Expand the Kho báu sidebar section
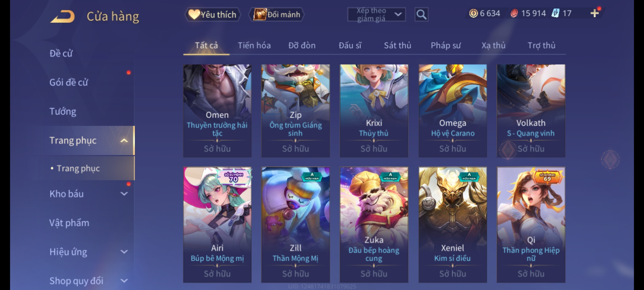The image size is (644, 290). tap(124, 194)
